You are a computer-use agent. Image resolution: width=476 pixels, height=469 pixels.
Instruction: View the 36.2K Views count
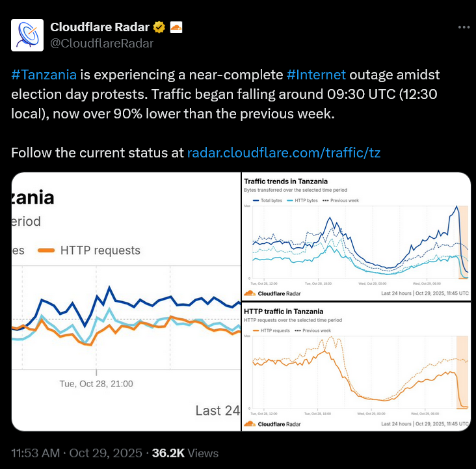point(185,453)
